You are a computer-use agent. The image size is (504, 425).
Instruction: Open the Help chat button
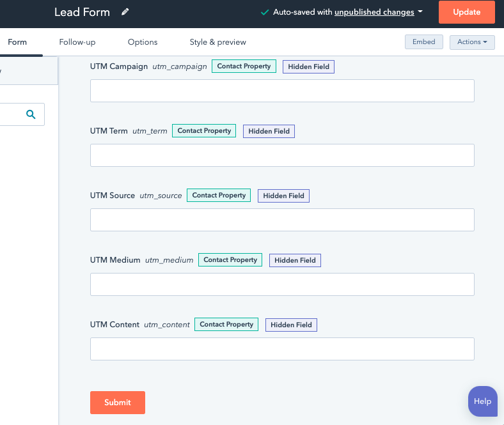click(482, 401)
